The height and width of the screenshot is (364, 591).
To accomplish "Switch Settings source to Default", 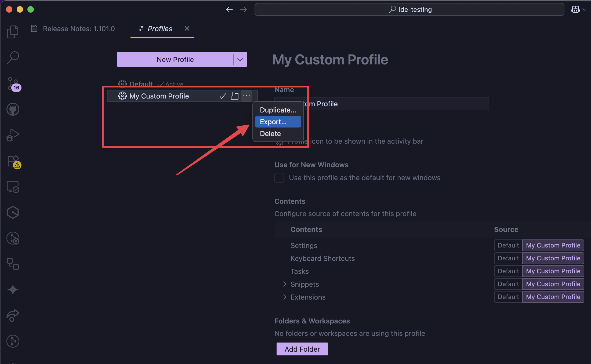I will pos(508,245).
